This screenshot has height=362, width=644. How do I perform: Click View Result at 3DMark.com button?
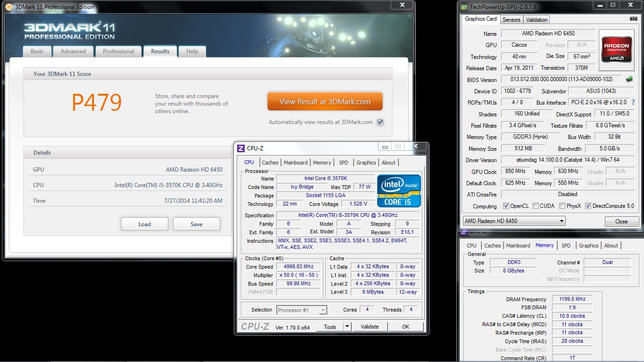coord(325,101)
